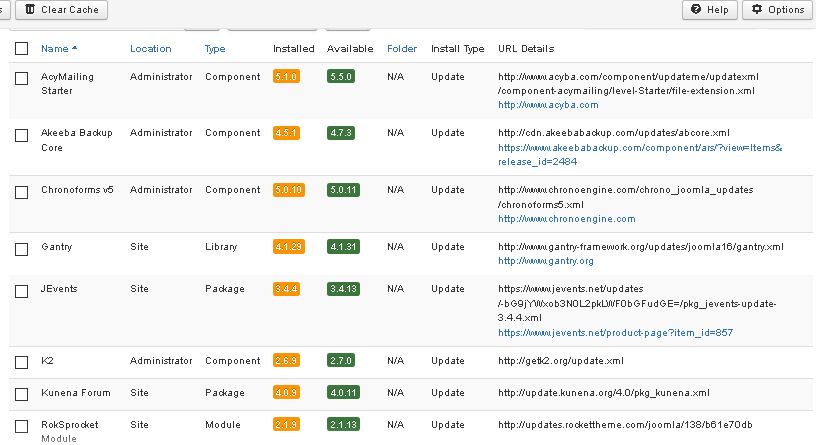Click the URL Details column header
This screenshot has width=816, height=445.
click(x=526, y=48)
